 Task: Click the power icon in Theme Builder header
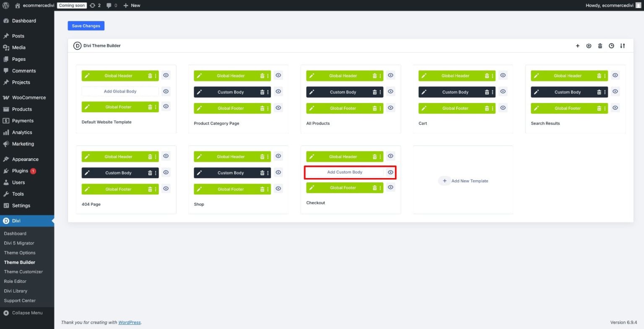pyautogui.click(x=589, y=46)
